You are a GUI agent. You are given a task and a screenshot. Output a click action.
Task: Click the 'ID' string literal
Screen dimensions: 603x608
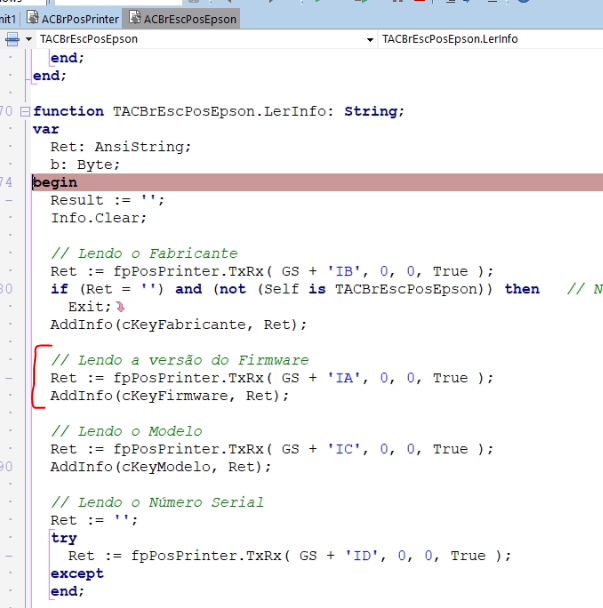(x=362, y=556)
